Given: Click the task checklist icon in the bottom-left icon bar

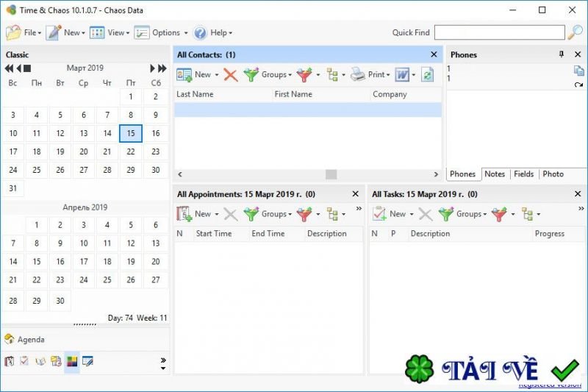Looking at the screenshot, I should (24, 361).
